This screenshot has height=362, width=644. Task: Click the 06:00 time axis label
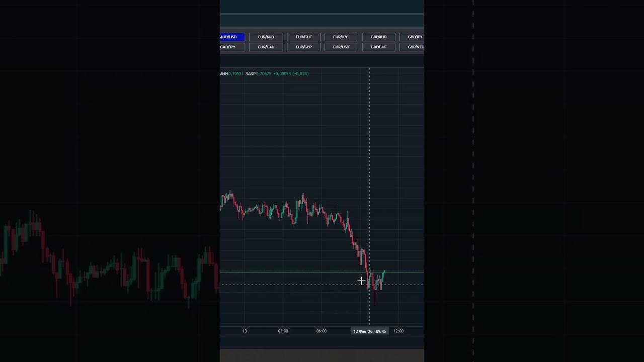(x=321, y=331)
